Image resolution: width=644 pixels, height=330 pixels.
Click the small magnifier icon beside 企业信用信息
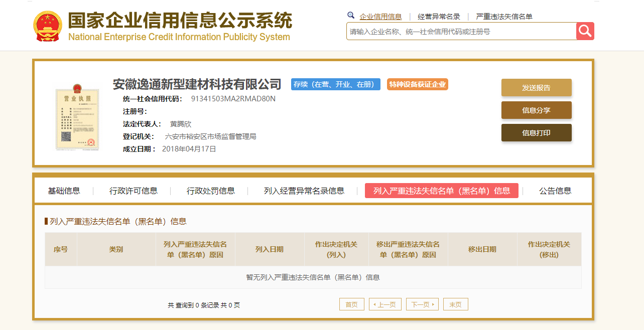click(351, 16)
